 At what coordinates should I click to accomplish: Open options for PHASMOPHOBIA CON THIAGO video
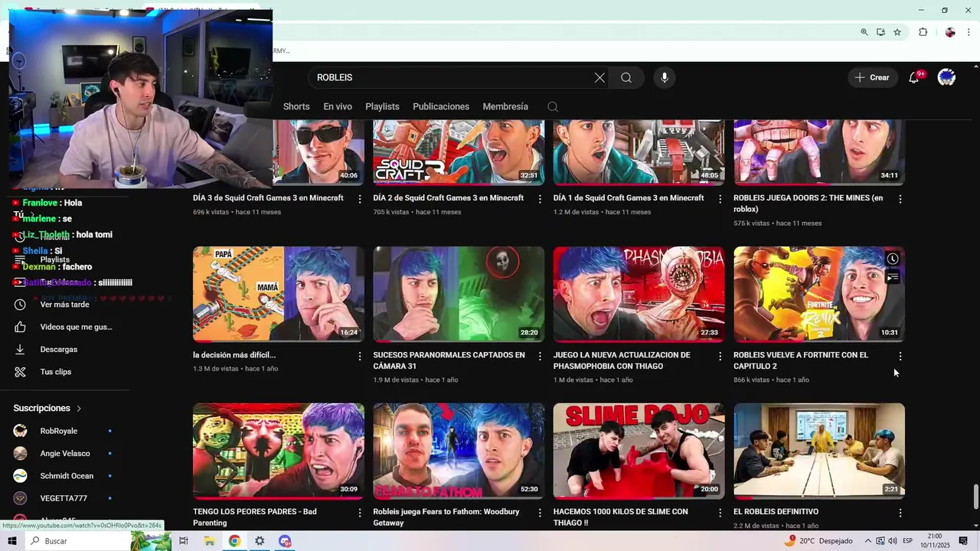pos(720,356)
